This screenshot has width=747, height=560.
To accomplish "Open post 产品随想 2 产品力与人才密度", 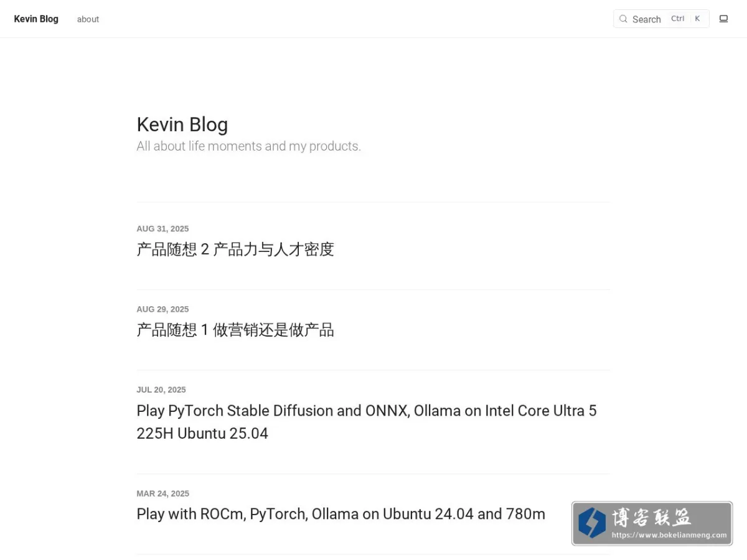I will (235, 250).
